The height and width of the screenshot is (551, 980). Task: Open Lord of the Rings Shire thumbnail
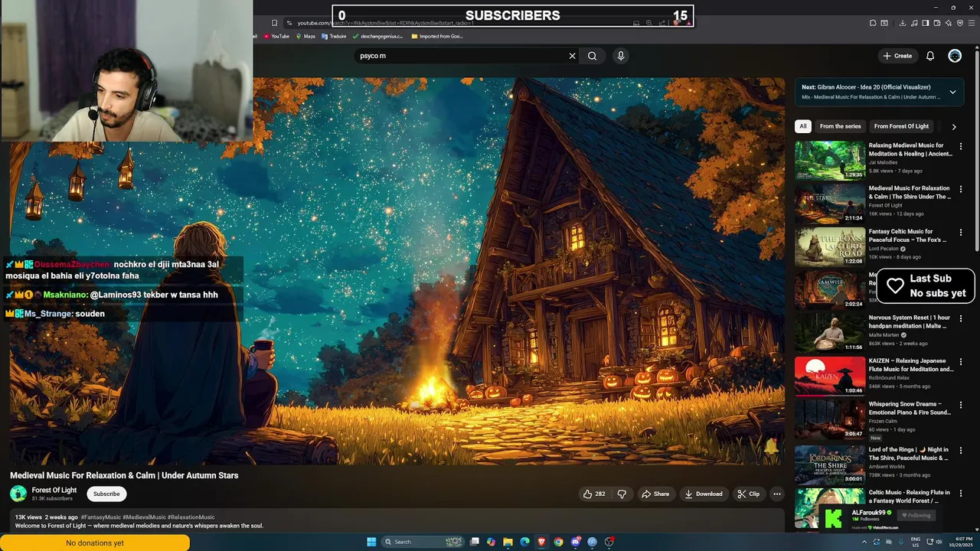pos(829,465)
